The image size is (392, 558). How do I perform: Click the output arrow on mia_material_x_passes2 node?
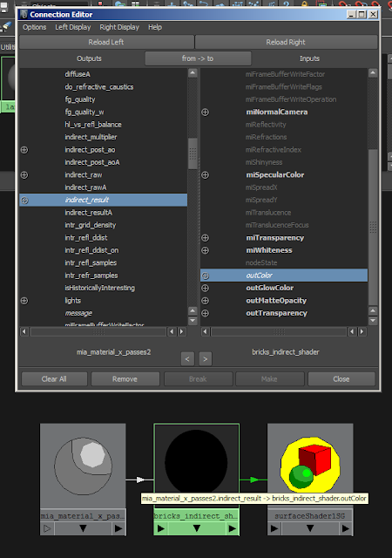click(x=118, y=528)
